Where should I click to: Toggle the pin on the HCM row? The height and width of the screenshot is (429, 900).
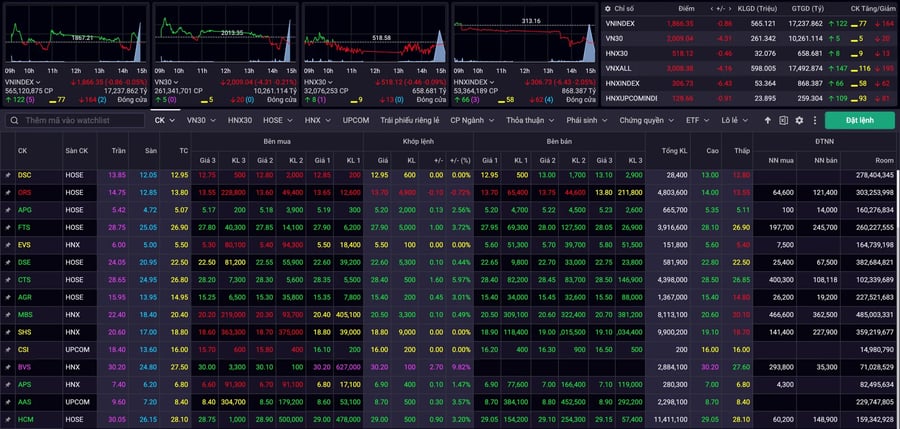tap(8, 420)
